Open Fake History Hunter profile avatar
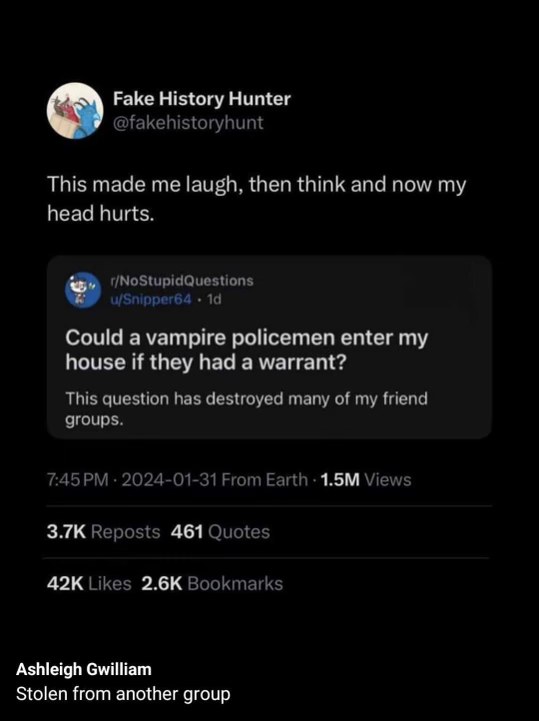Viewport: 539px width, 721px height. pos(75,110)
